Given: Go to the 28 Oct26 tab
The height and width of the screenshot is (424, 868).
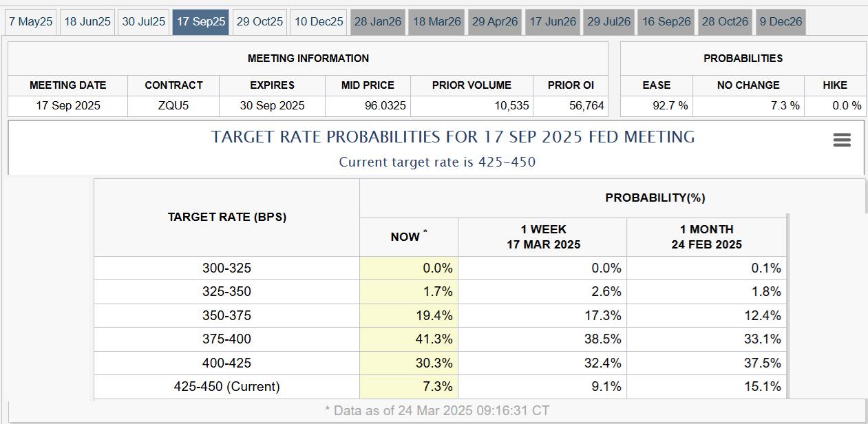Looking at the screenshot, I should click(x=725, y=22).
